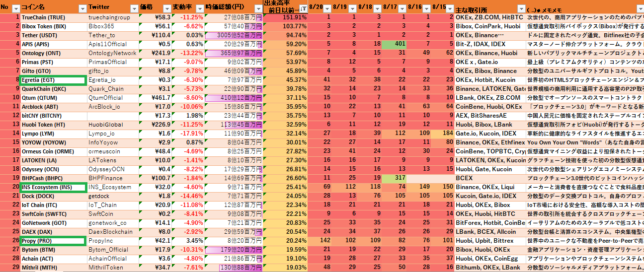
Task: Select the 151.91% volume rate cell
Action: click(286, 17)
